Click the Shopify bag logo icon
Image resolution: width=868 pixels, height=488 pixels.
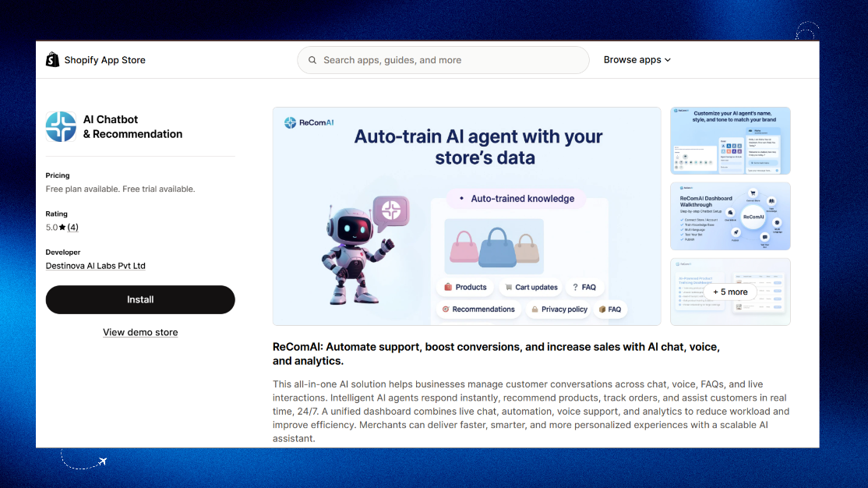pos(52,60)
